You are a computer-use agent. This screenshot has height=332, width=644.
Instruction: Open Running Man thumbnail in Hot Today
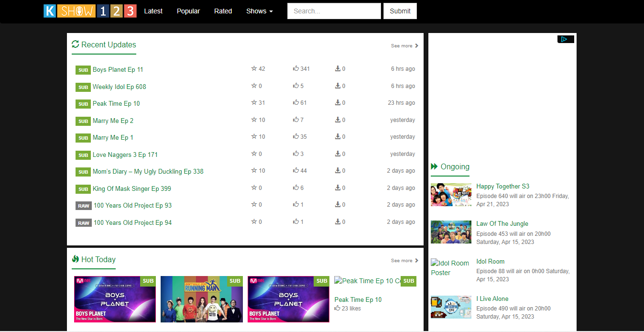[x=202, y=299]
